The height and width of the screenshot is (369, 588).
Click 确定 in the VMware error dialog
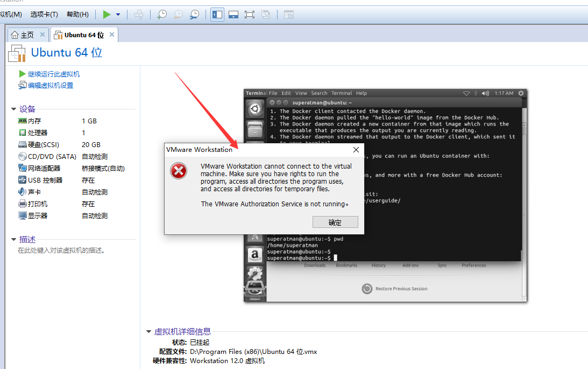tap(335, 222)
